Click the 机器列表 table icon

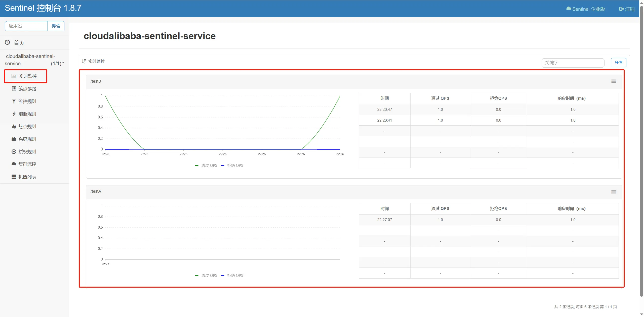tap(14, 177)
